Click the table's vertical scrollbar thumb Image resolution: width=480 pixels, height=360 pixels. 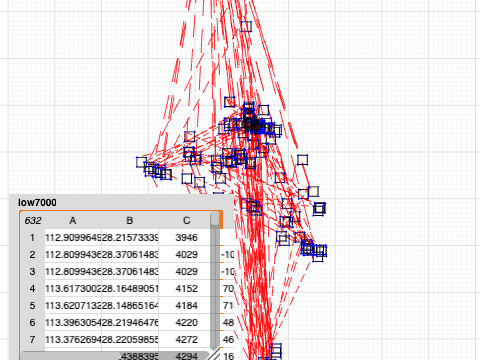tap(215, 220)
